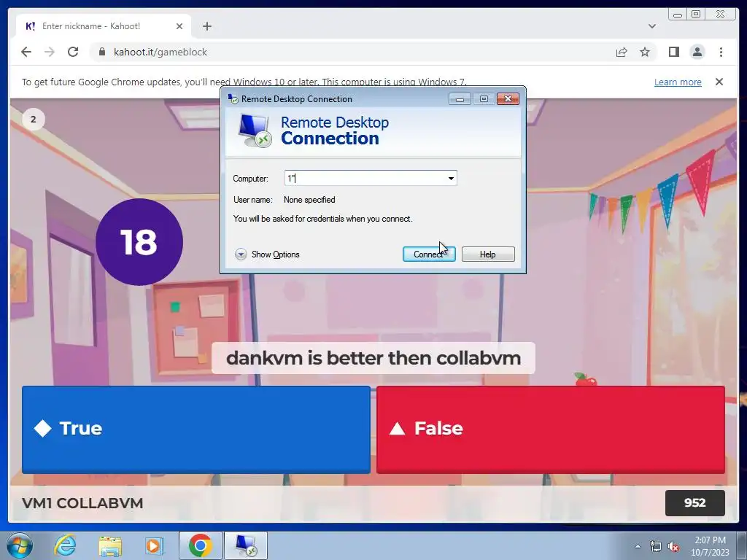Screen dimensions: 747x560
Task: Click the muted volume tray icon
Action: pos(673,546)
